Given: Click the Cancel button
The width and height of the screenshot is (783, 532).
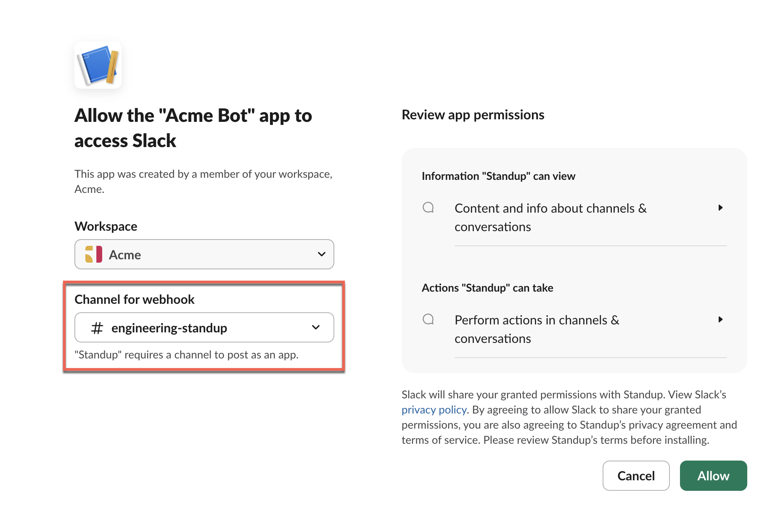Looking at the screenshot, I should [x=636, y=476].
